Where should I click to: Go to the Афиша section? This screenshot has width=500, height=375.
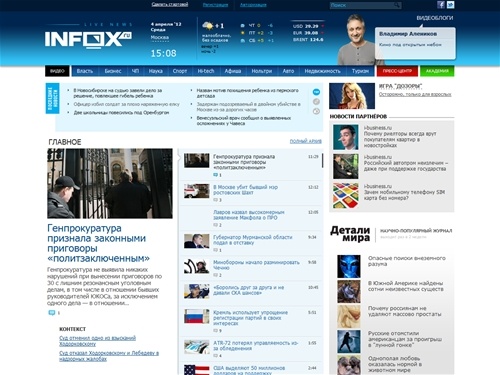coord(233,71)
